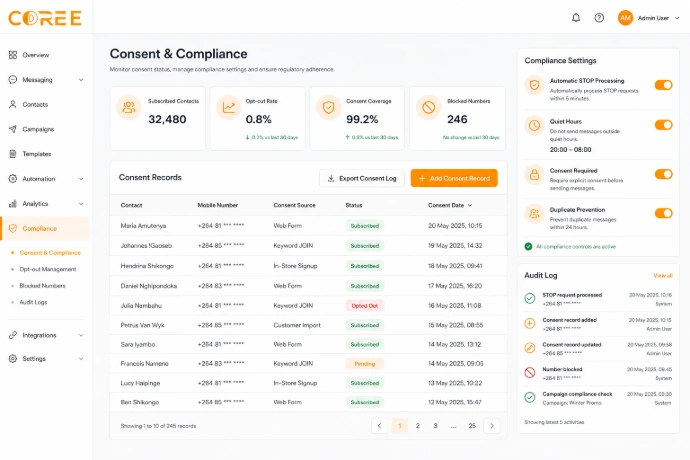Viewport: 690px width, 460px height.
Task: Toggle the Duplicate Prevention switch
Action: click(663, 213)
